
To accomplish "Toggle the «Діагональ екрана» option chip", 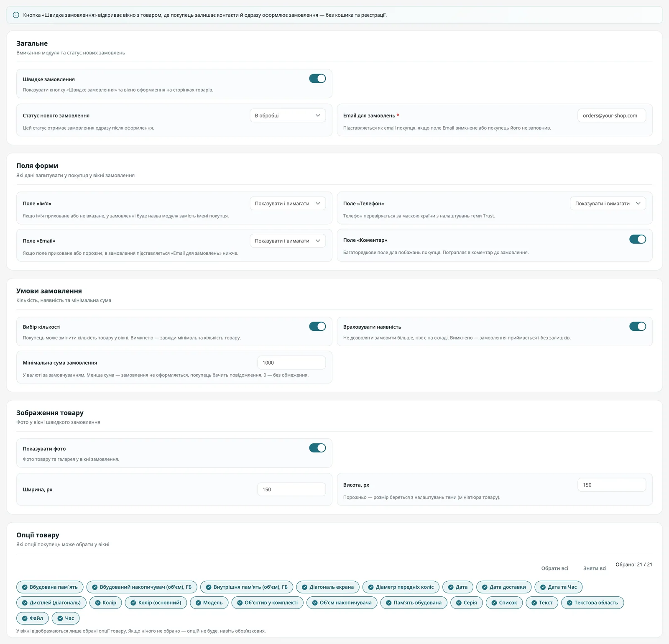I will (x=328, y=587).
